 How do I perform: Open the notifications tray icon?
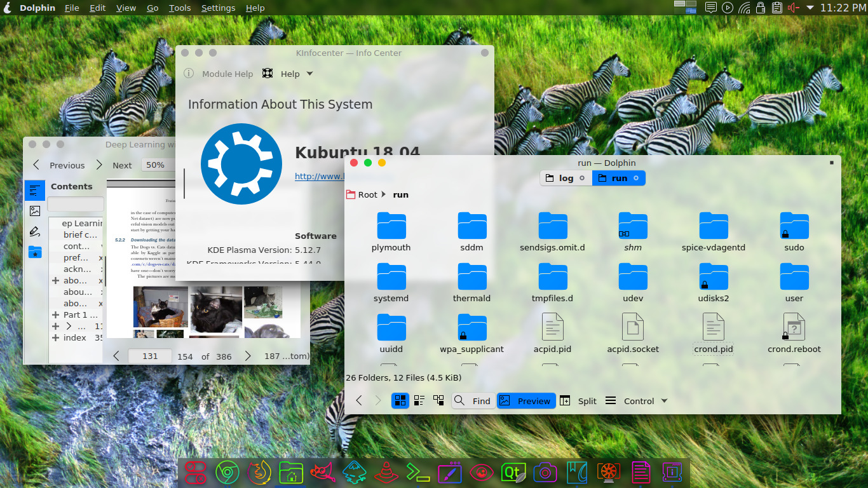click(x=711, y=8)
